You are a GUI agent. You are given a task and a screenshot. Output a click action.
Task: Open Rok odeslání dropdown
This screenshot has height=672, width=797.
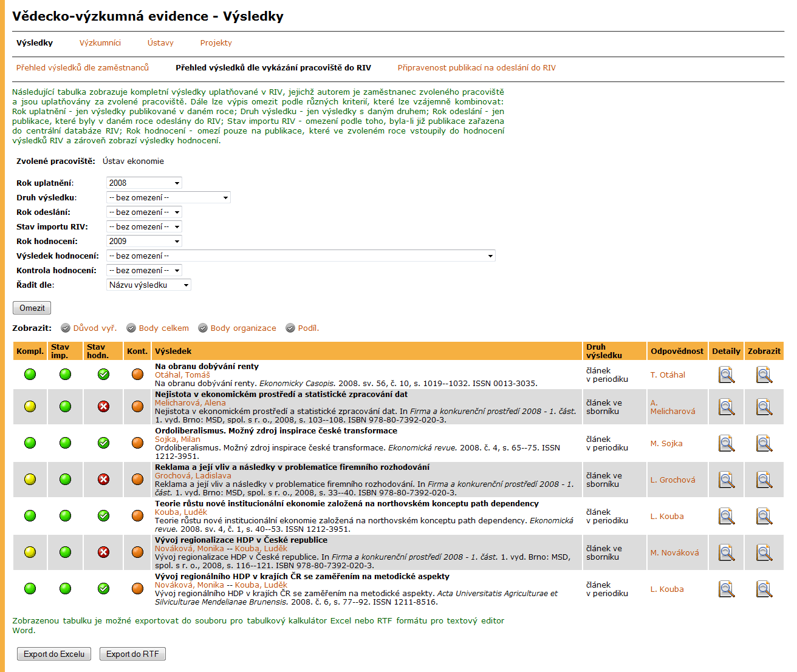pyautogui.click(x=144, y=212)
